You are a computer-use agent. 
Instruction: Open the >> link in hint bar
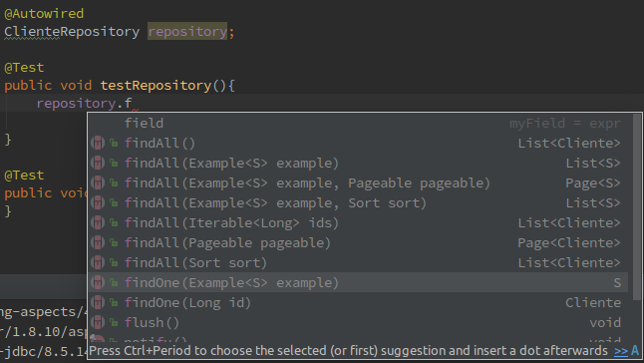[621, 351]
